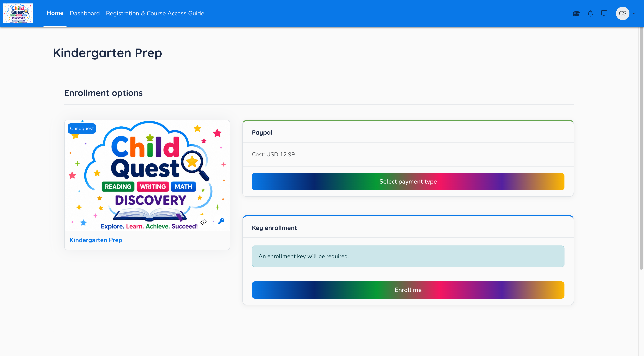Click the "Paypal" section heading

(x=262, y=133)
